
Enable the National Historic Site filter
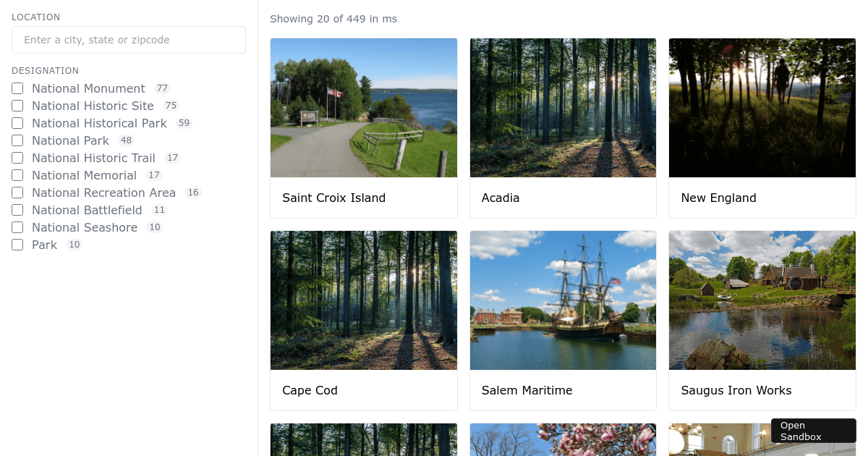[17, 106]
